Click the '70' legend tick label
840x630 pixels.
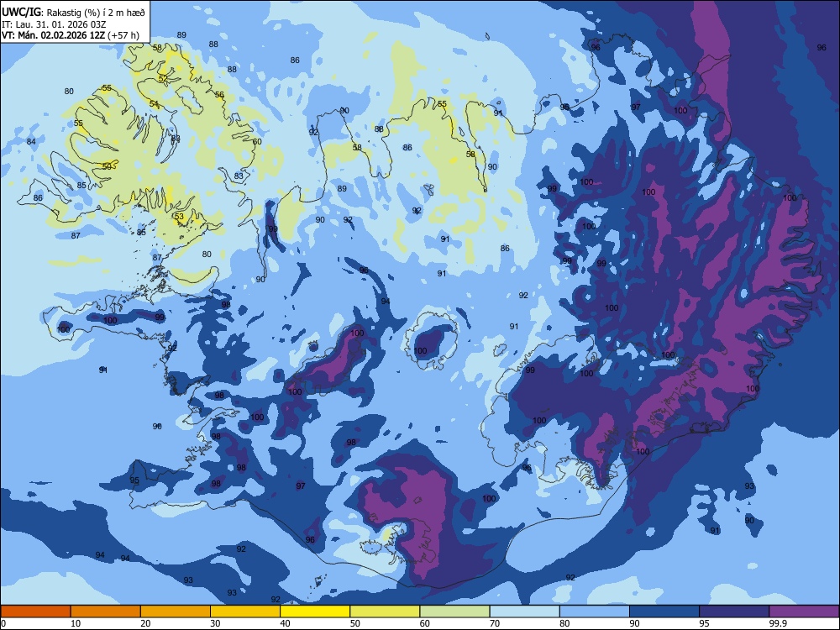click(x=495, y=623)
